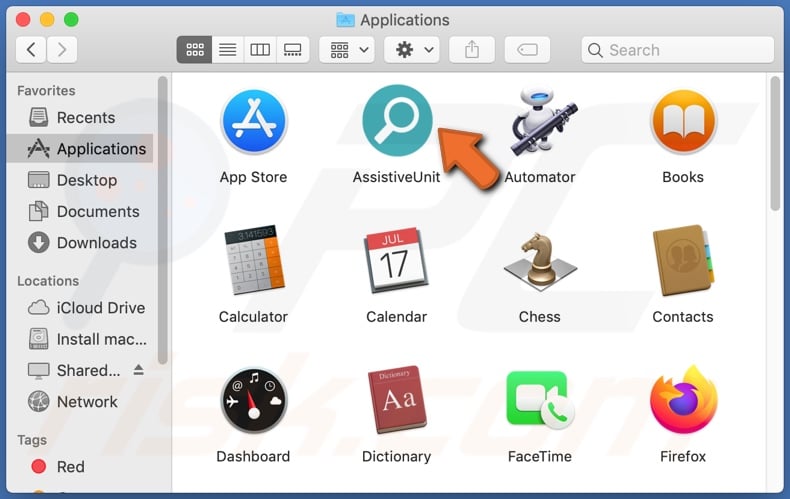
Task: Switch to icon view
Action: click(194, 50)
